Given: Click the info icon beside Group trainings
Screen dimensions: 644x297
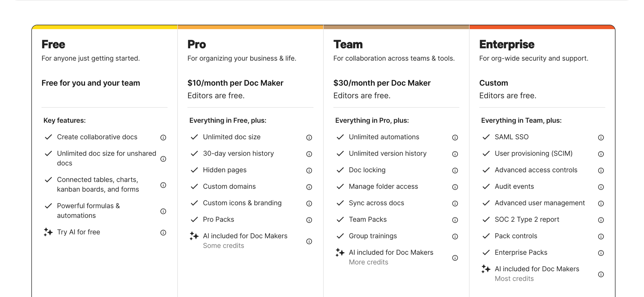Looking at the screenshot, I should click(455, 236).
